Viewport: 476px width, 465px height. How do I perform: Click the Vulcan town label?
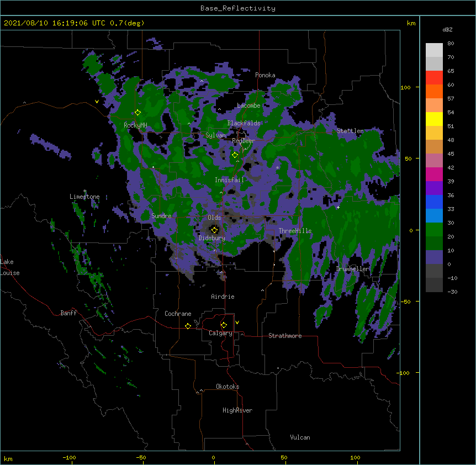click(300, 437)
